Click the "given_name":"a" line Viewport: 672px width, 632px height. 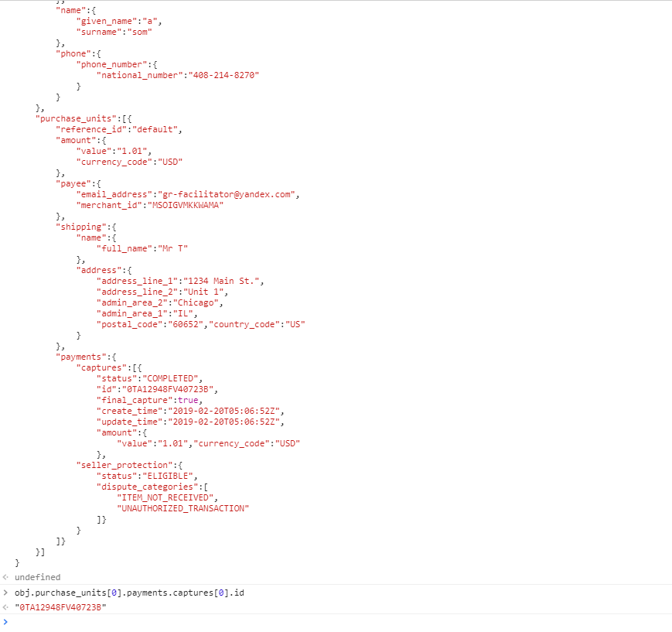coord(119,21)
